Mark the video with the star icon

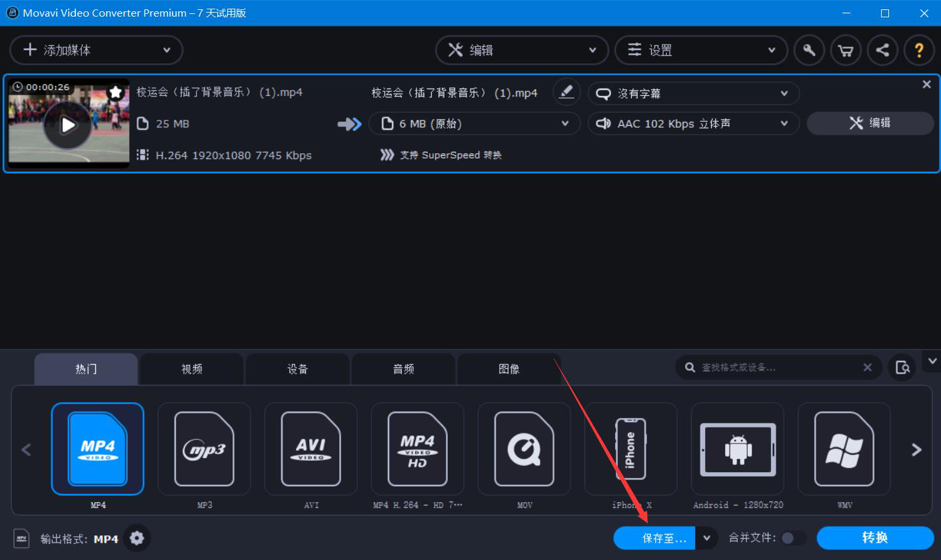(x=116, y=92)
